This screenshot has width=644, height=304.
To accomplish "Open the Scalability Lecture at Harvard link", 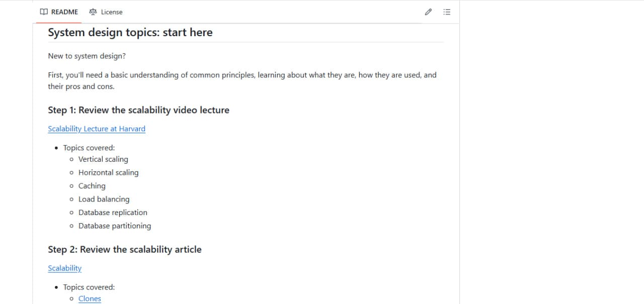I will coord(97,129).
